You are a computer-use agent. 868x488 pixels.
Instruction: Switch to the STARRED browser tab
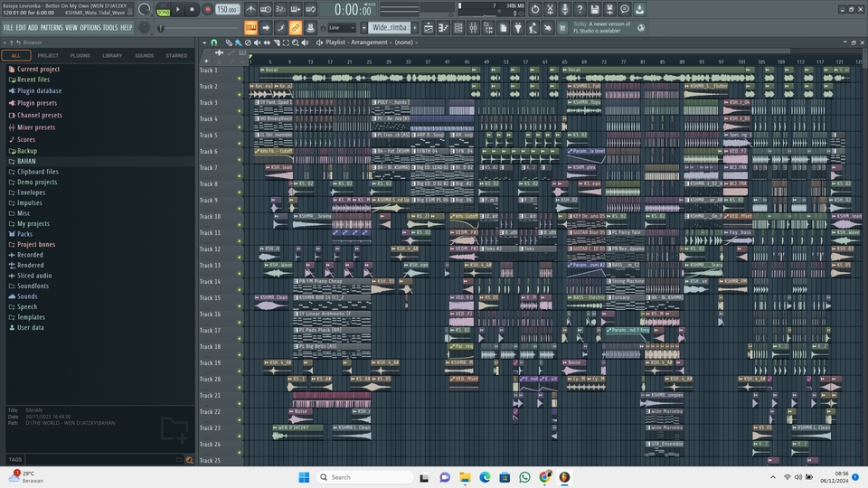176,55
